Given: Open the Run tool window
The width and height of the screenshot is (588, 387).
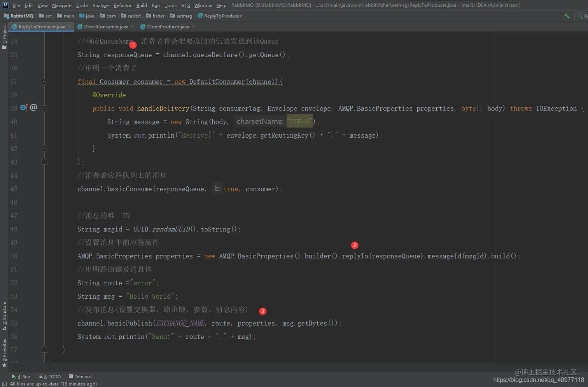Looking at the screenshot, I should click(x=21, y=376).
